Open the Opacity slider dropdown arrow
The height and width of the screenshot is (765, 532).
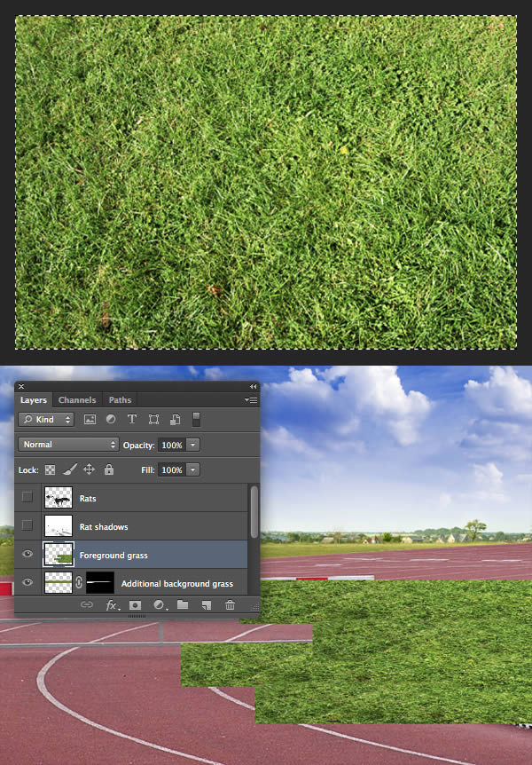[x=193, y=445]
